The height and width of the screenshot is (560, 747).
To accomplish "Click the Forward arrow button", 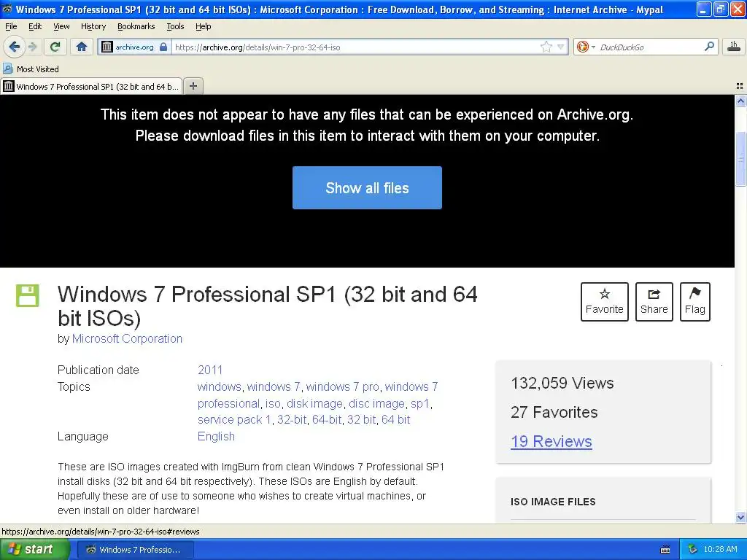I will [32, 47].
